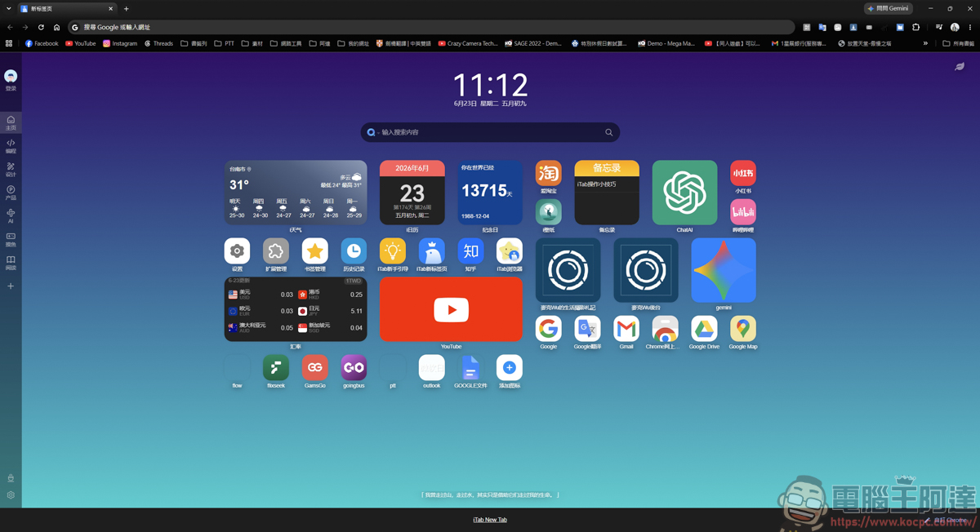This screenshot has width=980, height=532.
Task: Open the 13715天 anniversary widget
Action: tap(490, 193)
